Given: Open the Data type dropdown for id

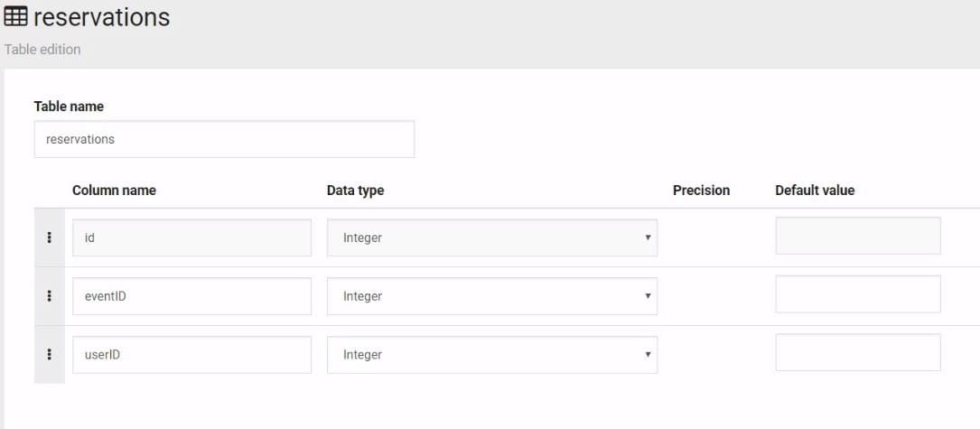Looking at the screenshot, I should pyautogui.click(x=491, y=238).
